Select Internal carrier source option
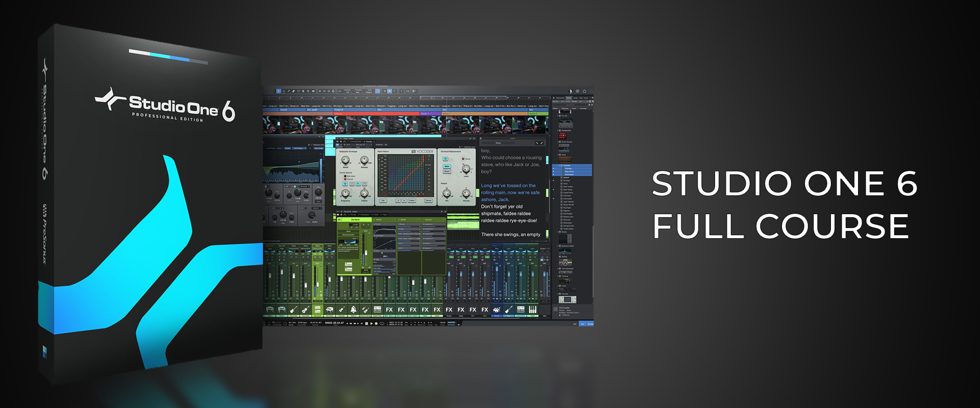The image size is (980, 408). tap(349, 179)
